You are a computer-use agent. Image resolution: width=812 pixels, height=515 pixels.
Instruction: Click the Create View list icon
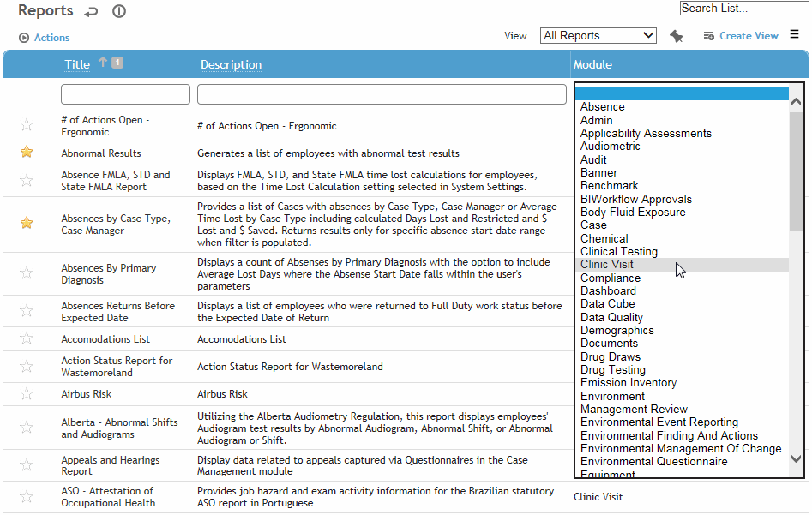[x=708, y=36]
